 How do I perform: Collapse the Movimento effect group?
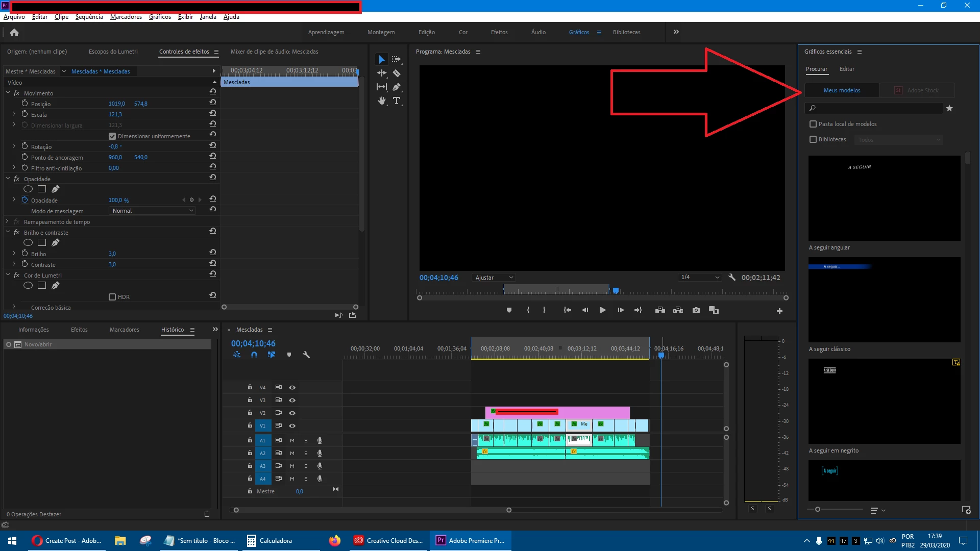point(8,93)
